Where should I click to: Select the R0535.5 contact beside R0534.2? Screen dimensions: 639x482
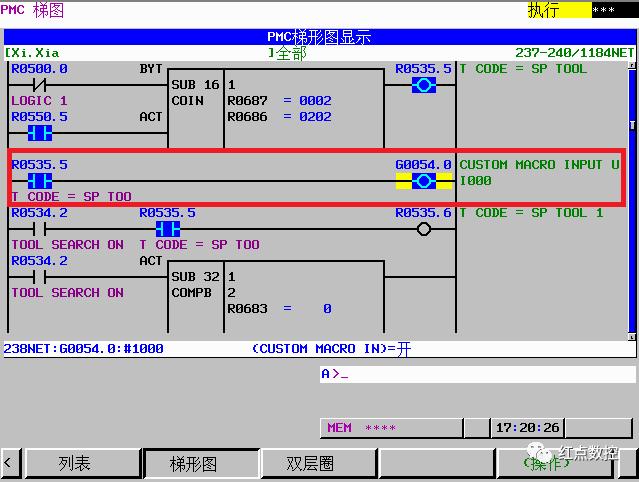point(168,229)
